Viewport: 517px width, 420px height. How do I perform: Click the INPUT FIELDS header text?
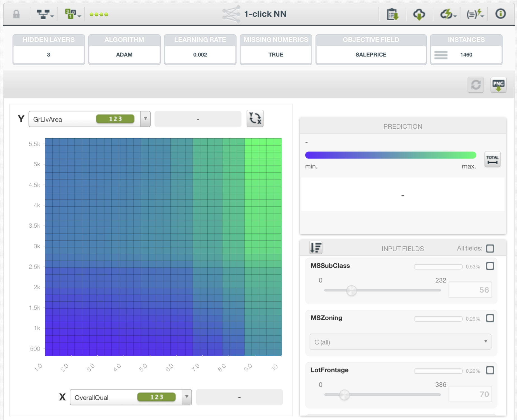(x=403, y=249)
